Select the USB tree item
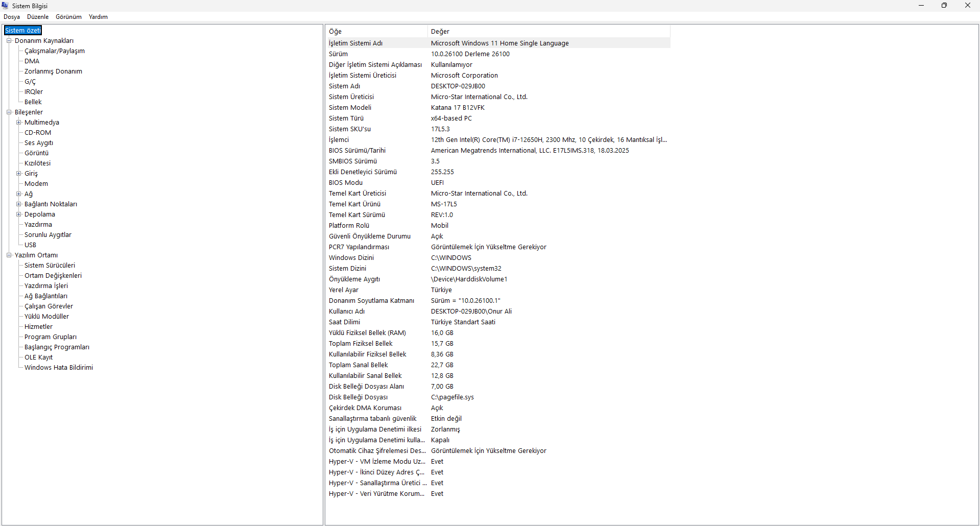 tap(30, 245)
